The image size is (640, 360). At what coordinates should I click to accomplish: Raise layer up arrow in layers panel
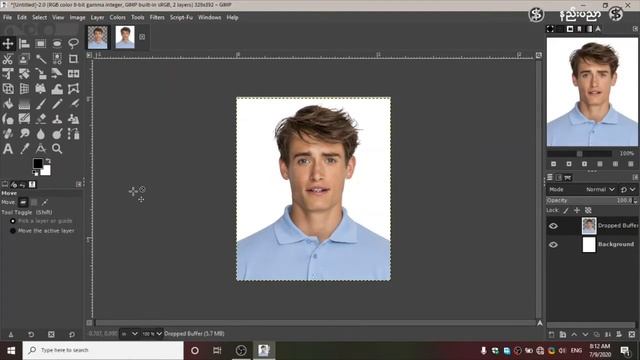pos(574,334)
